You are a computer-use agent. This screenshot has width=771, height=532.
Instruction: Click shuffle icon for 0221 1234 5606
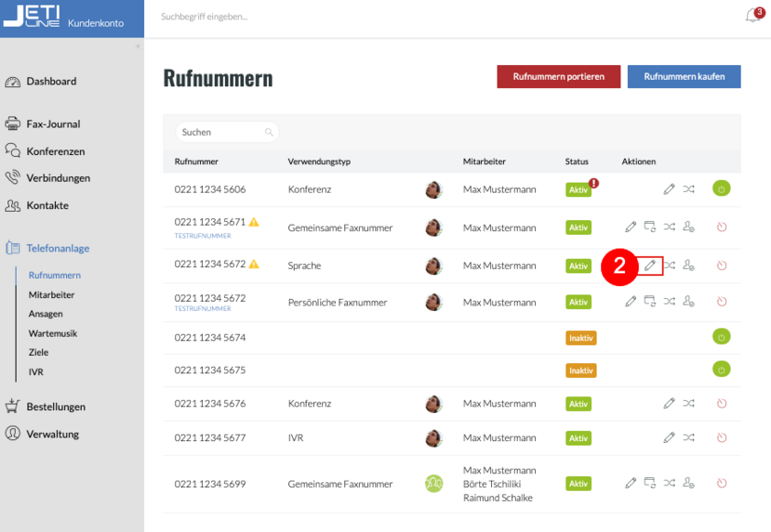(x=689, y=189)
